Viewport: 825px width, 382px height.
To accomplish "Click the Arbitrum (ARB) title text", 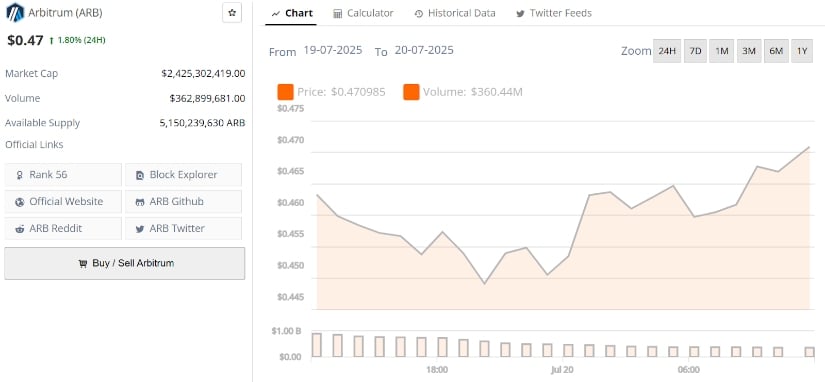I will coord(66,13).
